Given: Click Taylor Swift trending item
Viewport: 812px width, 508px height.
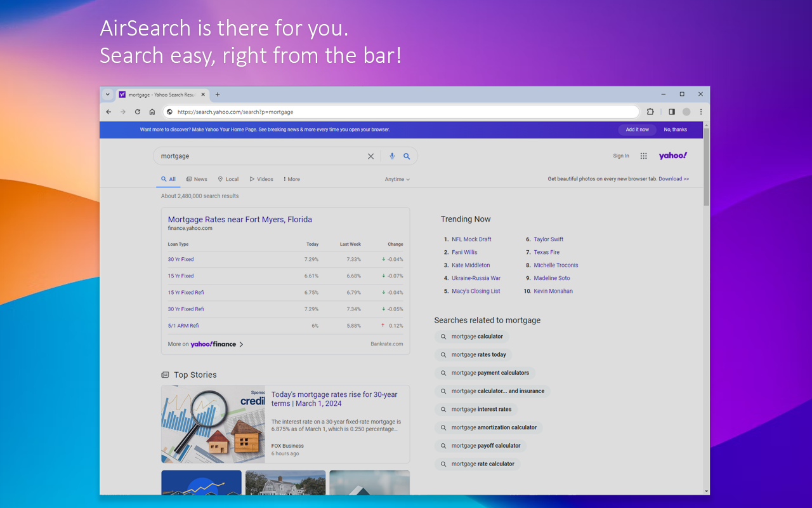Looking at the screenshot, I should click(x=549, y=239).
